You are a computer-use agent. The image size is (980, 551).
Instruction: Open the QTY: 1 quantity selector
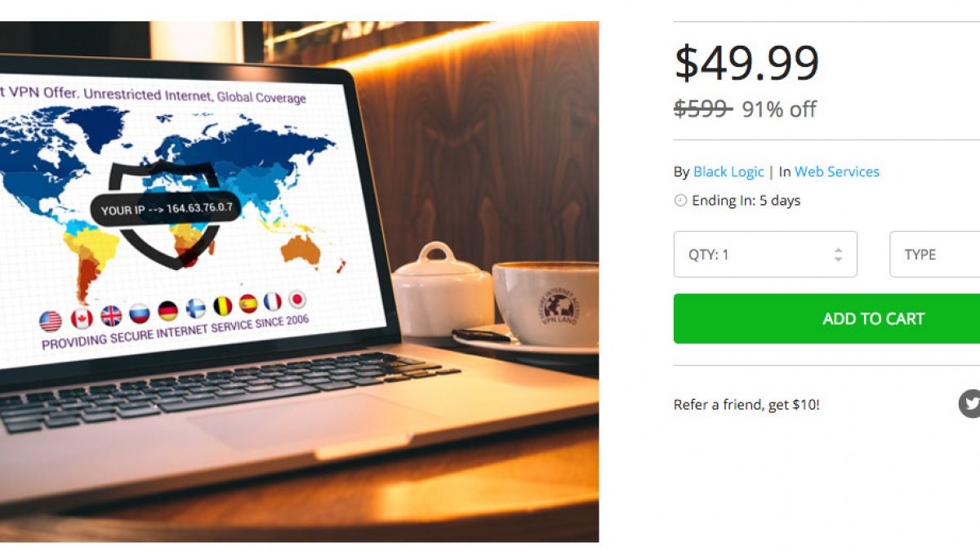pyautogui.click(x=765, y=255)
